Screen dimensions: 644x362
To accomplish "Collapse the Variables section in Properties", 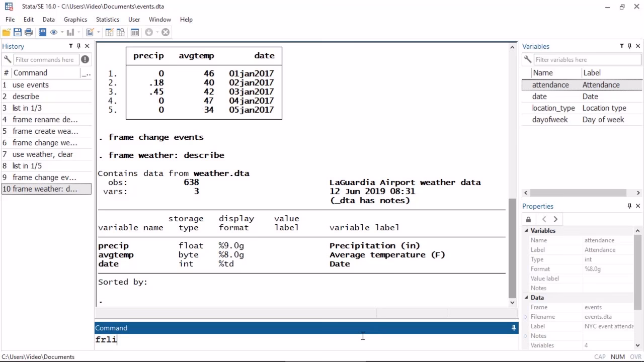I will 526,230.
